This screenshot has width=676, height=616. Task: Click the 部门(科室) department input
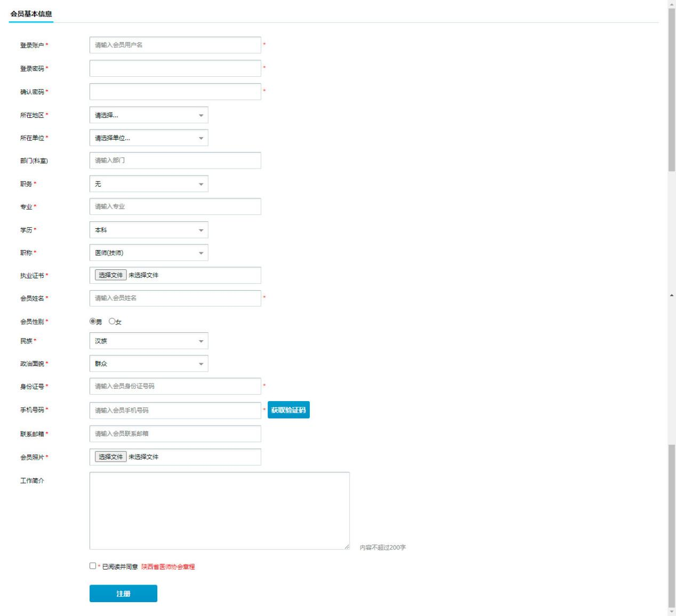[x=175, y=161]
